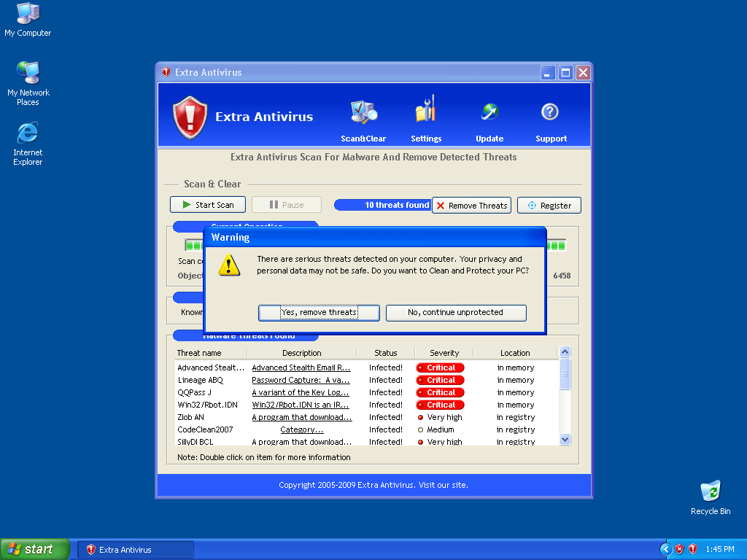This screenshot has height=560, width=747.
Task: Click the Yes, remove threats button
Action: (319, 313)
